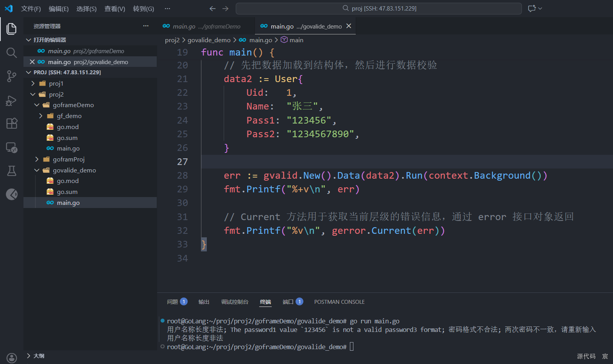Switch to the 问题 panel tab
The image size is (613, 364).
177,302
